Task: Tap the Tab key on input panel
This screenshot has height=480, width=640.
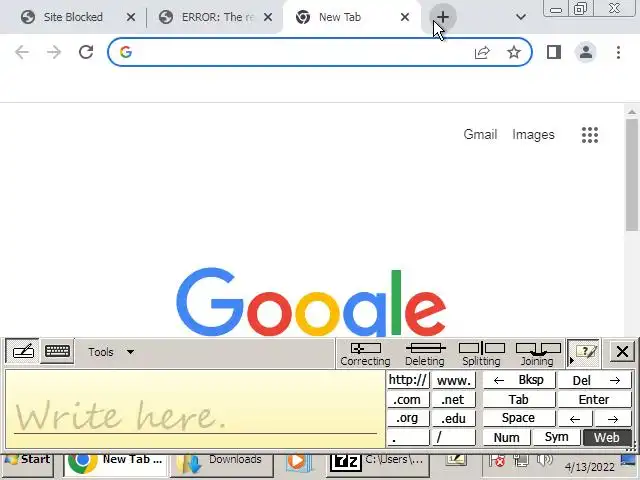Action: (x=519, y=399)
